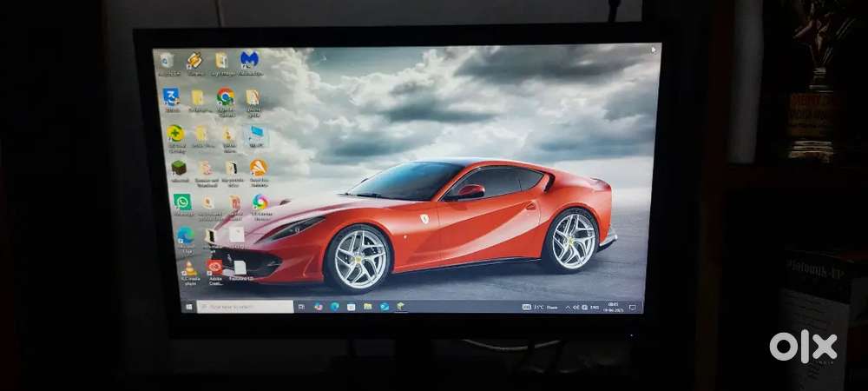The height and width of the screenshot is (391, 868).
Task: Launch Avast Free Antivirus shortcut
Action: [x=259, y=168]
